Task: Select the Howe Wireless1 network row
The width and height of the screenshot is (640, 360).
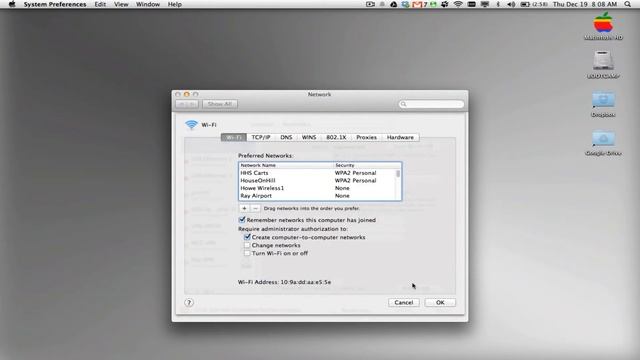Action: click(317, 188)
